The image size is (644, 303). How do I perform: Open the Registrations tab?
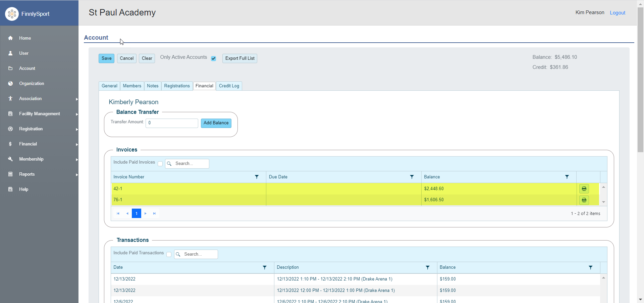[x=177, y=86]
